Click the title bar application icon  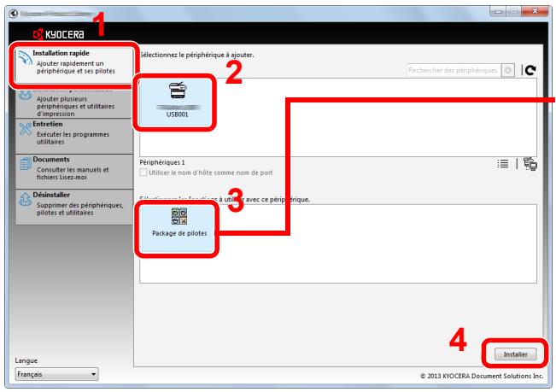click(x=14, y=14)
